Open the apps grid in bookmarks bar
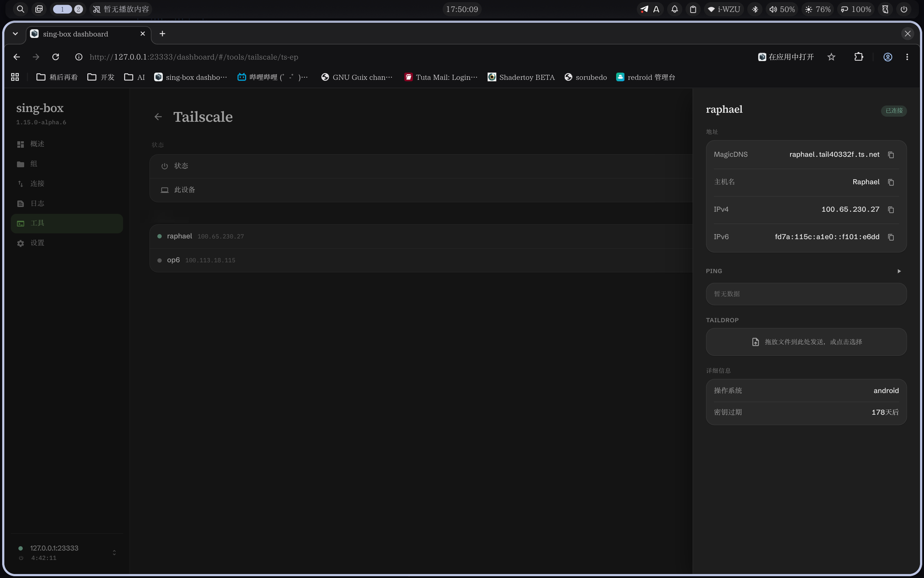924x578 pixels. coord(15,77)
